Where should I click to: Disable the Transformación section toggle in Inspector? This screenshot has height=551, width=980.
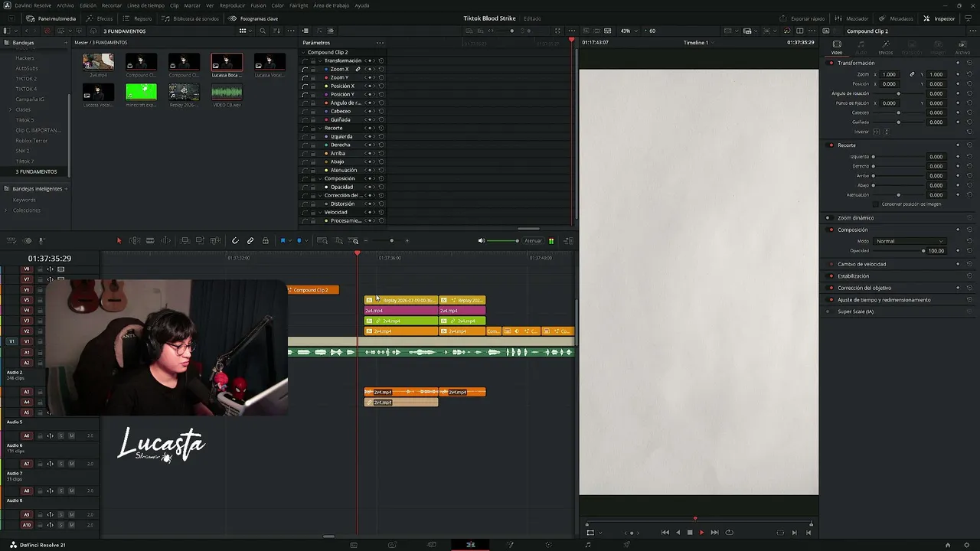[x=831, y=63]
